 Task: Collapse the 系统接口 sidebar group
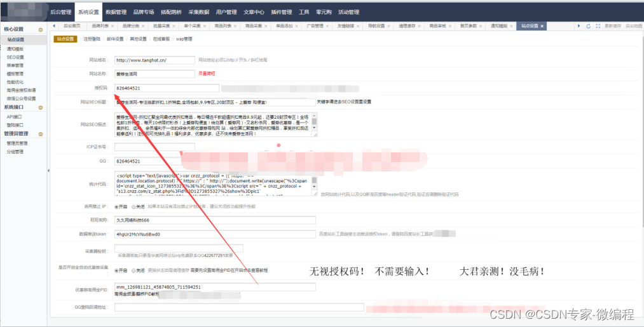41,107
